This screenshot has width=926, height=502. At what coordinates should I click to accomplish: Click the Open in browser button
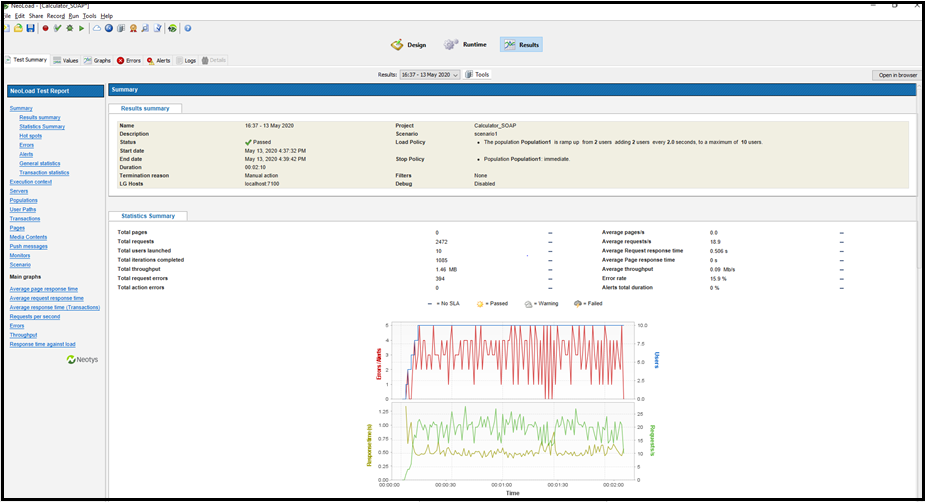[897, 75]
